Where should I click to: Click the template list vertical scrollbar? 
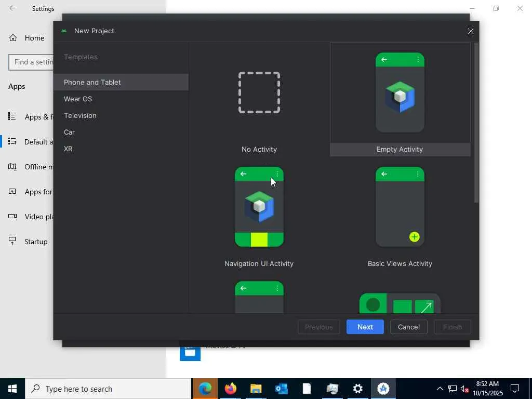(476, 123)
